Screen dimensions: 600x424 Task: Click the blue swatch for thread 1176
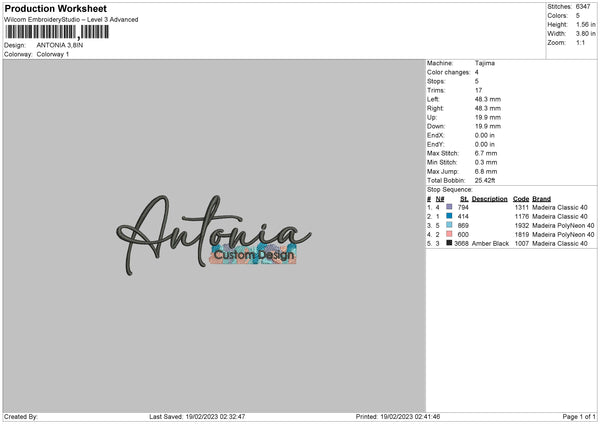pyautogui.click(x=449, y=216)
